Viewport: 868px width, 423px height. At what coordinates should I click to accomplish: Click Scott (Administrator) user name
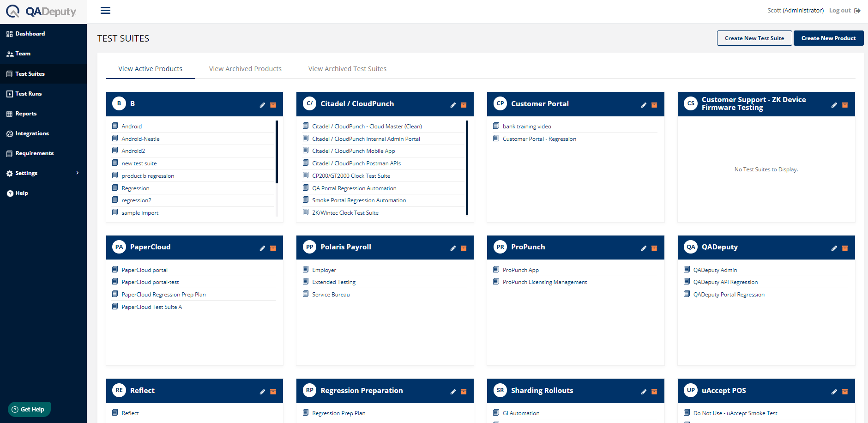pyautogui.click(x=795, y=11)
